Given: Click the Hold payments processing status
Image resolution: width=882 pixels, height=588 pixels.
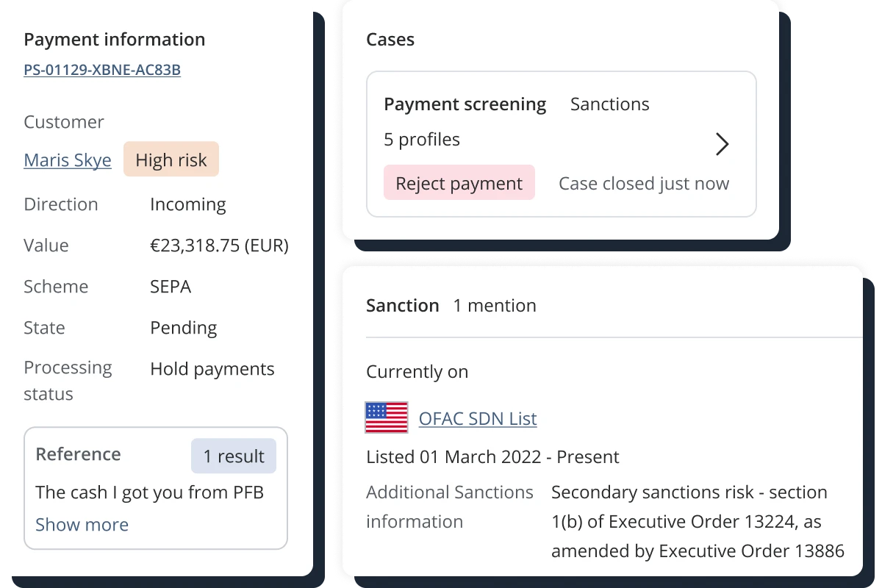Looking at the screenshot, I should (x=212, y=369).
